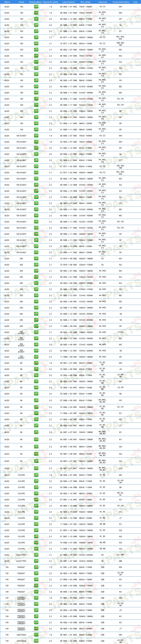Click the MB engine code cell

point(121,561)
